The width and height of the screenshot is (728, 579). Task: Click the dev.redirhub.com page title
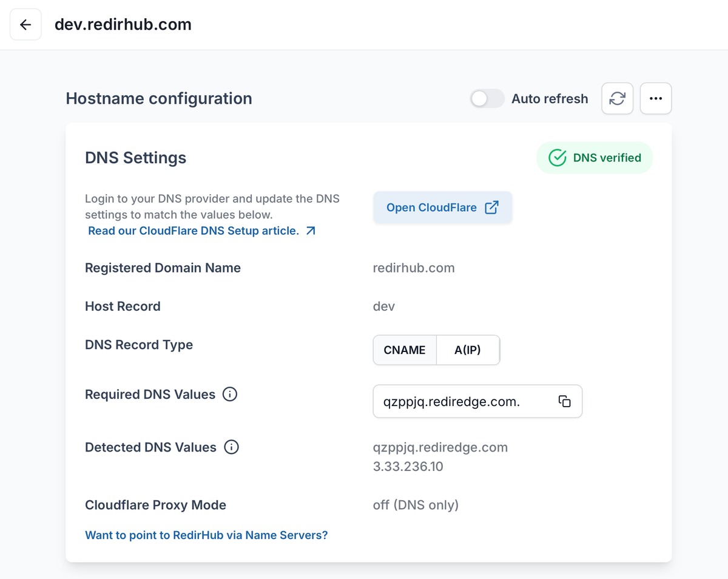pyautogui.click(x=123, y=24)
